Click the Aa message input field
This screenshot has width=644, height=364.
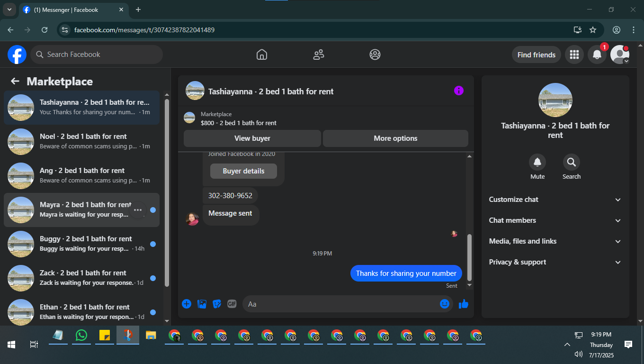(x=348, y=304)
